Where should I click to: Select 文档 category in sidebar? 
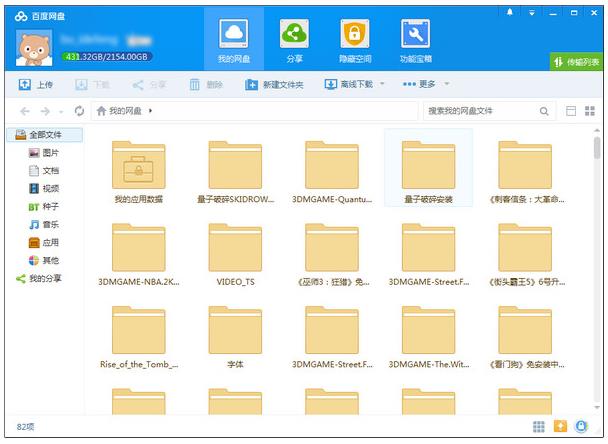(x=44, y=171)
